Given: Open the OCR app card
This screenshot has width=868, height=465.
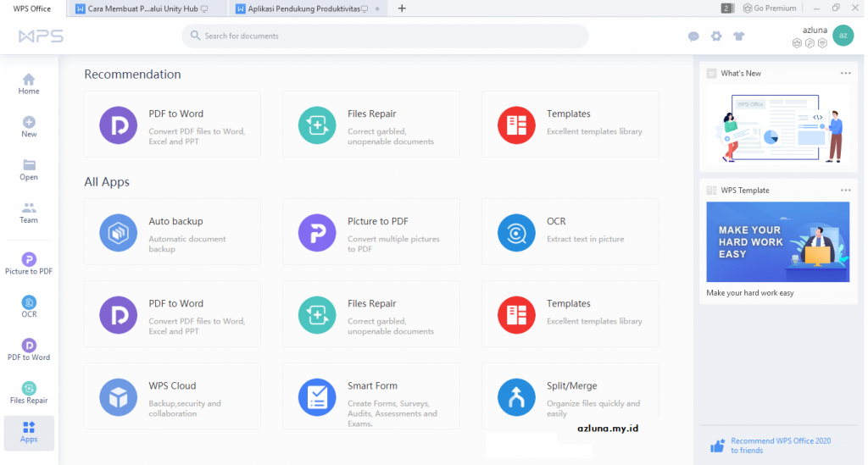Looking at the screenshot, I should pos(570,232).
